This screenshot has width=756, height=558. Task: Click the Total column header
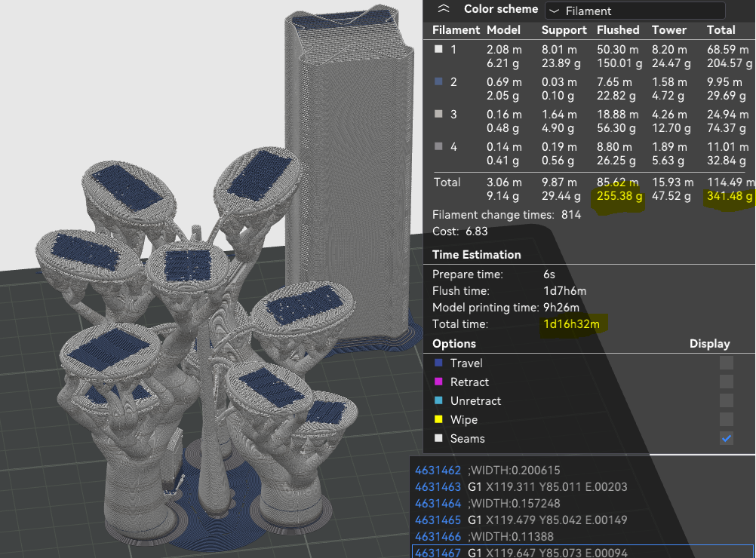pyautogui.click(x=721, y=30)
